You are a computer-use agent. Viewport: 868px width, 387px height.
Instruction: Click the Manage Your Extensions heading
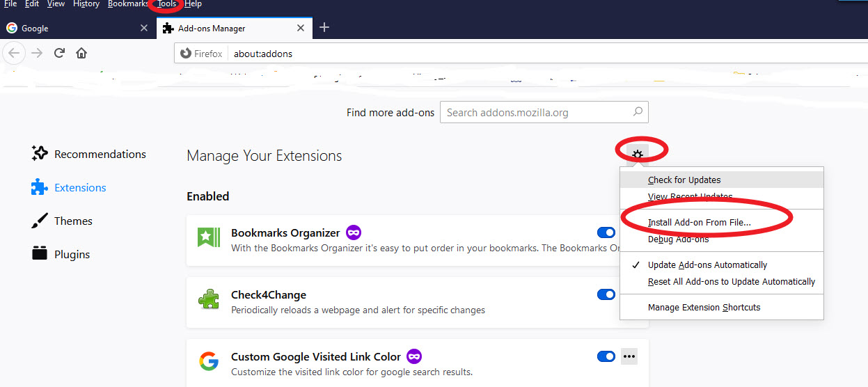(265, 156)
